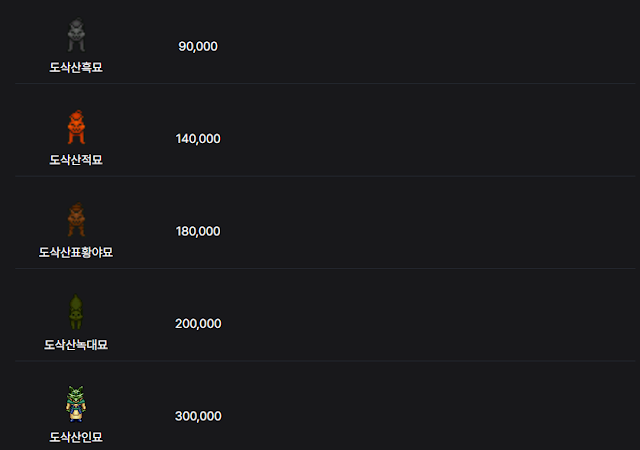Viewport: 640px width, 450px height.
Task: Open the 도삭산인묘 name label
Action: tap(76, 437)
